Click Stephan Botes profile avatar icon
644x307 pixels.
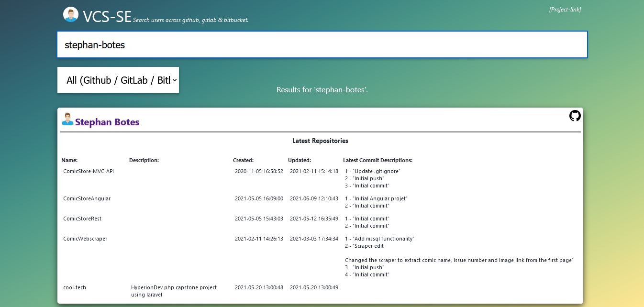(67, 120)
